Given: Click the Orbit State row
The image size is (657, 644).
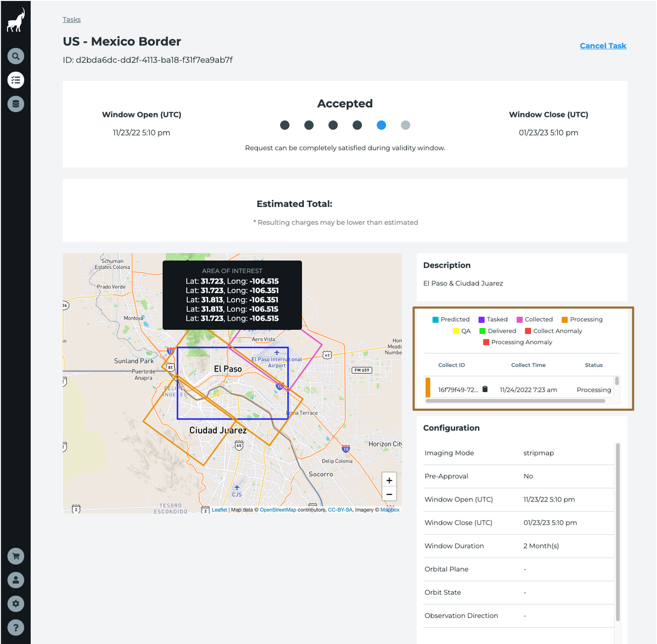Looking at the screenshot, I should pos(518,593).
